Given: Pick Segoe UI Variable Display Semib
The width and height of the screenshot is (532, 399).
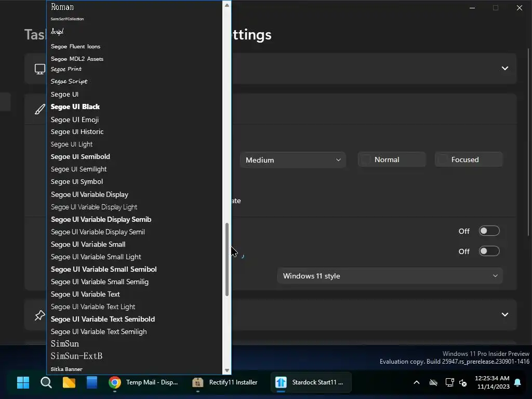Looking at the screenshot, I should click(x=135, y=220).
